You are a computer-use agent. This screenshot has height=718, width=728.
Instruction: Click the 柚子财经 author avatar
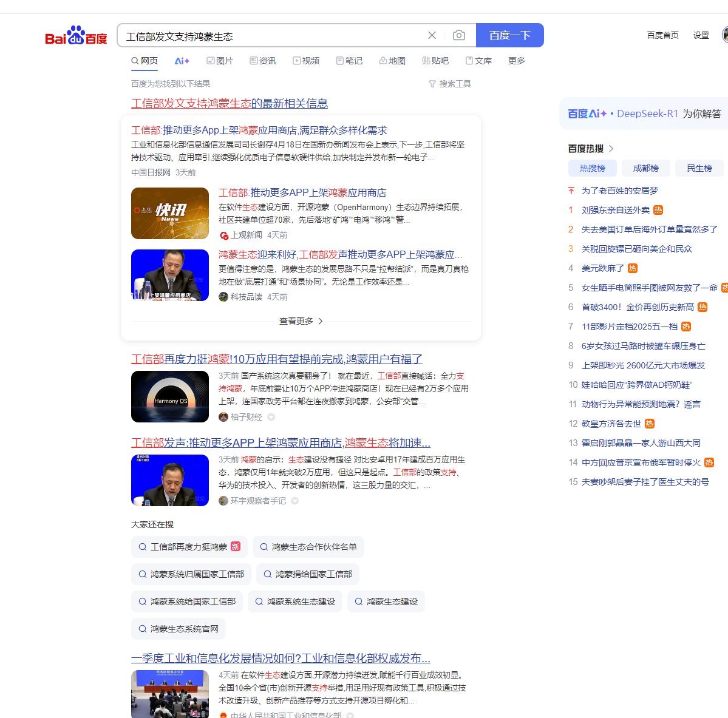point(223,417)
